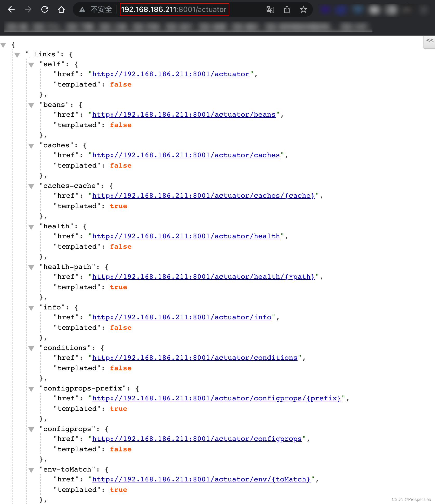Collapse the "caches-cache" node

coord(31,187)
